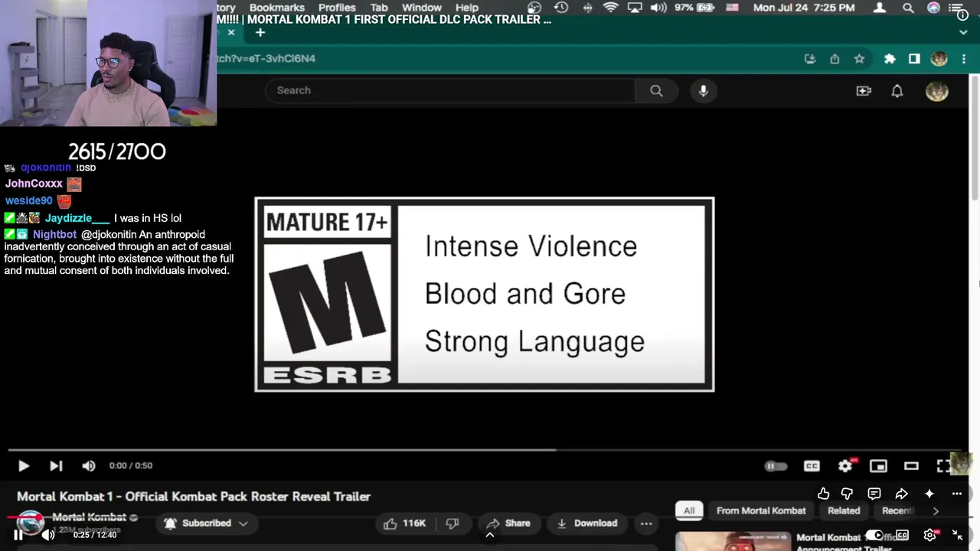Click the YouTube search magnifier button
This screenshot has height=551, width=980.
[x=656, y=90]
